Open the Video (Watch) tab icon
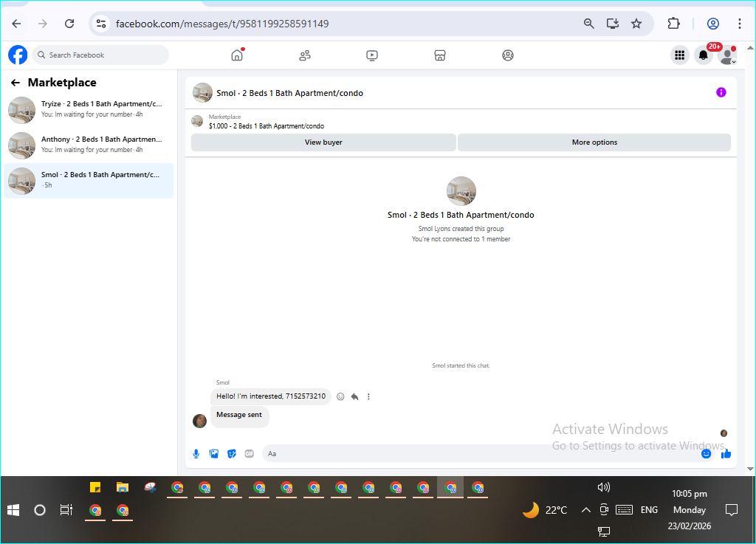The width and height of the screenshot is (756, 544). (372, 55)
